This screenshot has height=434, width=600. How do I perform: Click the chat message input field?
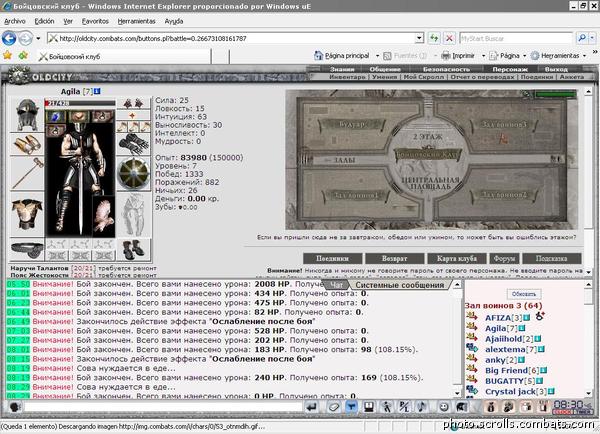point(163,406)
